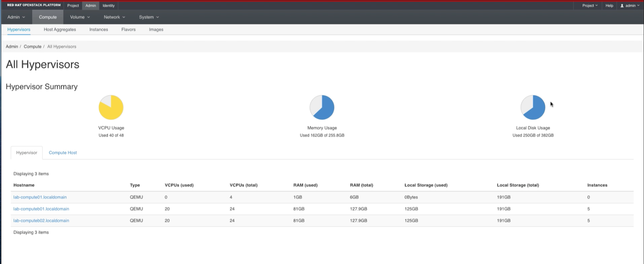
Task: Click the Memory Usage pie chart
Action: point(322,107)
